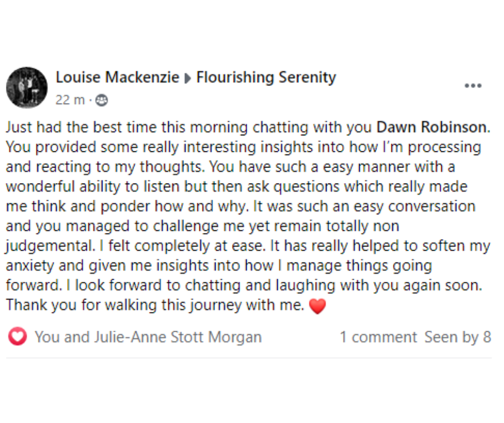The height and width of the screenshot is (423, 504).
Task: Click the word "judgemental" in the post text
Action: (x=50, y=246)
